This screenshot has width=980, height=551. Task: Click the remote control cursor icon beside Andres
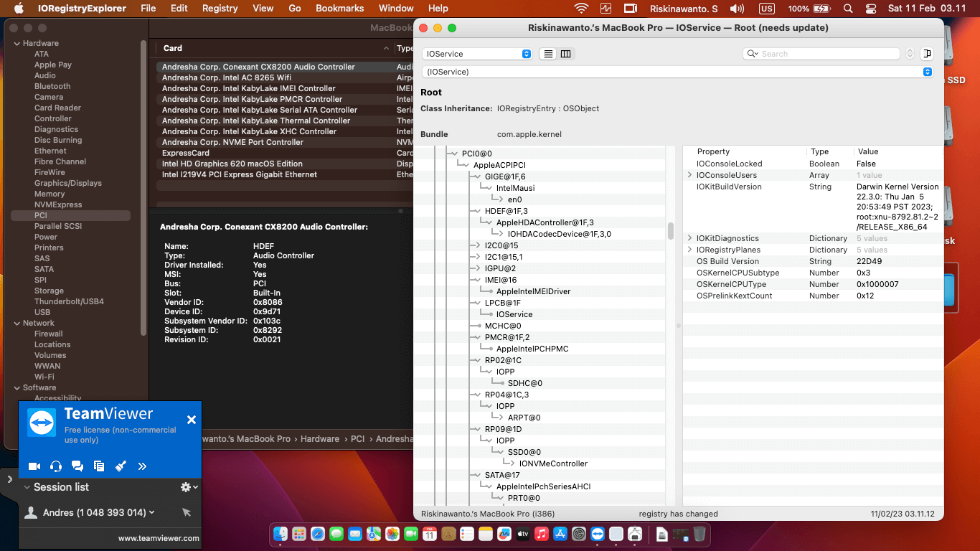point(187,512)
